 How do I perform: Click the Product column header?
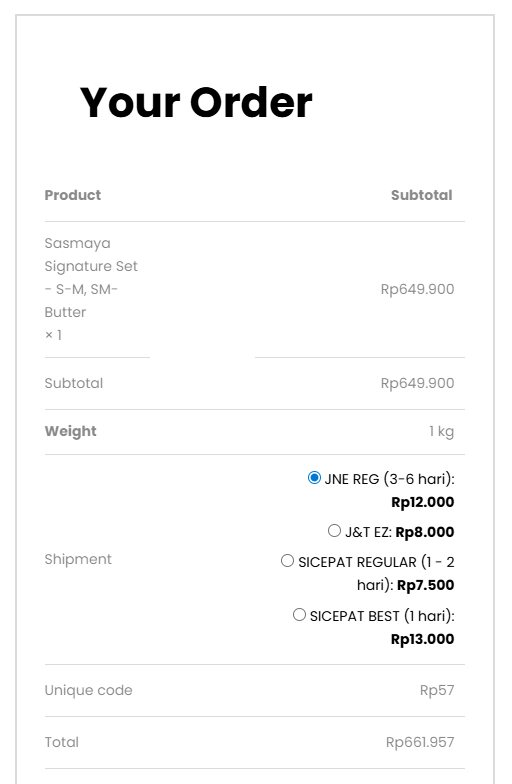click(72, 195)
